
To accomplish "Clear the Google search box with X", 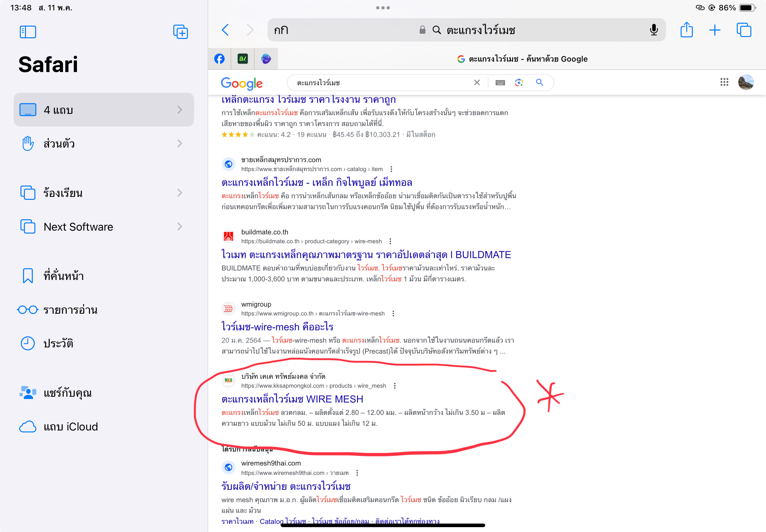I will pos(477,83).
